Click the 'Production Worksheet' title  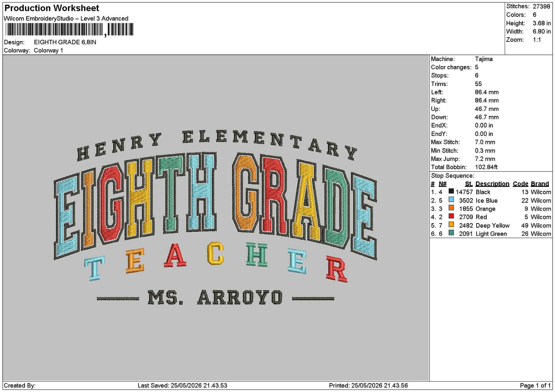pos(51,8)
